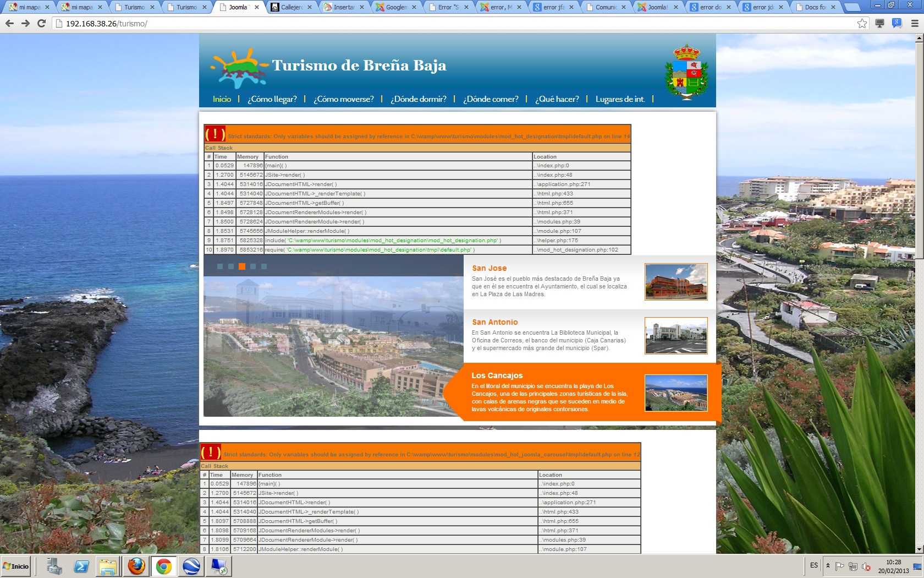Open the '¿Cómo moverse?' menu link
924x578 pixels.
pyautogui.click(x=343, y=99)
